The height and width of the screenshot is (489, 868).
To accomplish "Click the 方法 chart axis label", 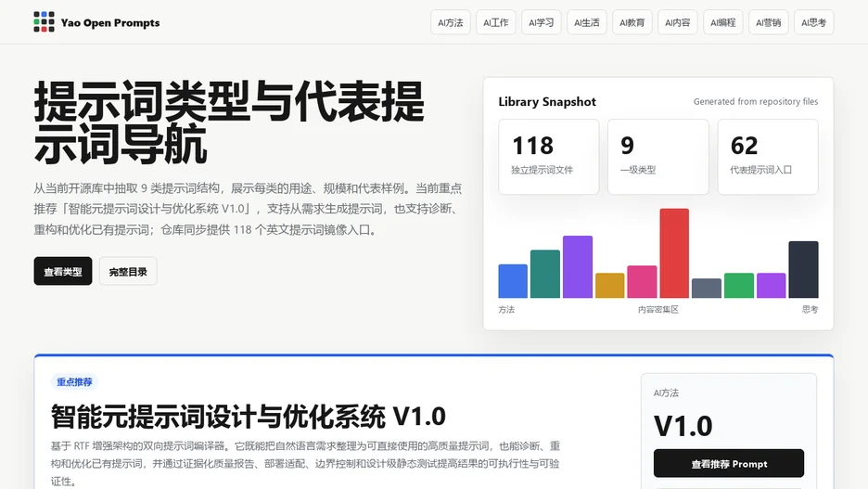I will tap(506, 310).
